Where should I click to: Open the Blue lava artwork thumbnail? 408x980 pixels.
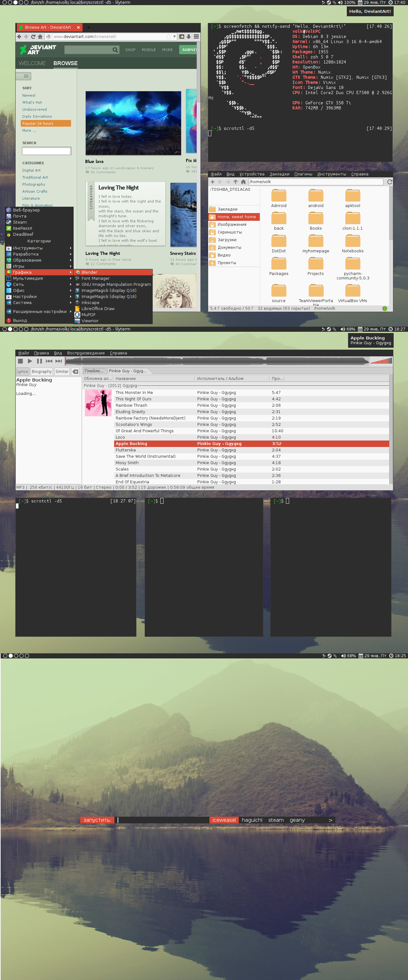133,123
